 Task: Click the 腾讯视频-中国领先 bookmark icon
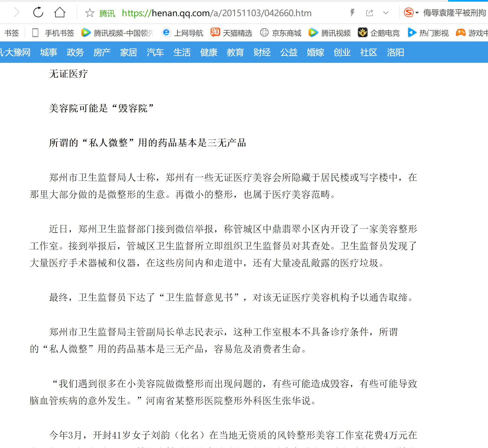86,33
